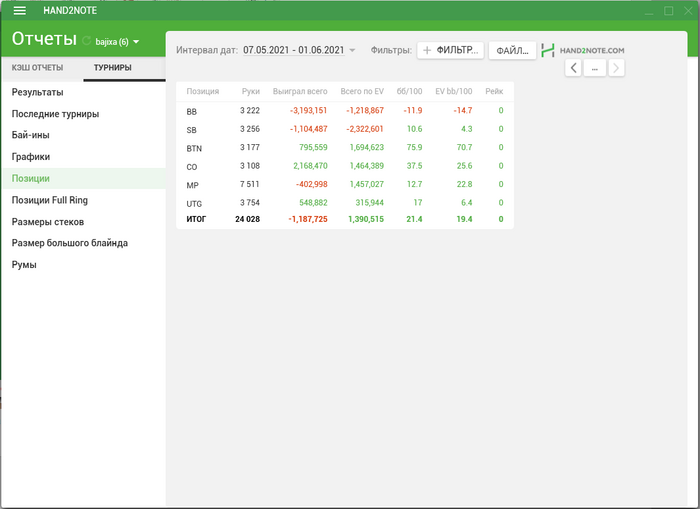Go to next page with right chevron
Image resolution: width=700 pixels, height=509 pixels.
coord(616,68)
